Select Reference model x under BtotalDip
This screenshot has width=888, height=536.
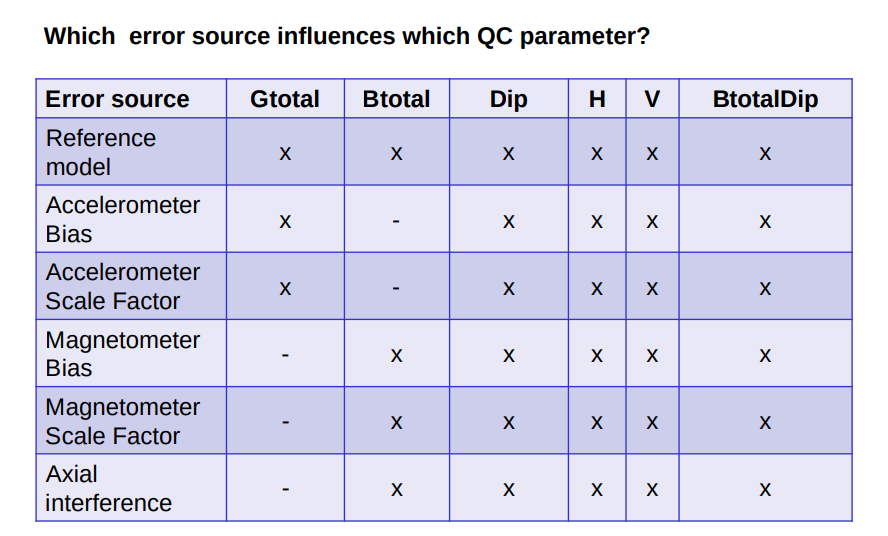765,154
